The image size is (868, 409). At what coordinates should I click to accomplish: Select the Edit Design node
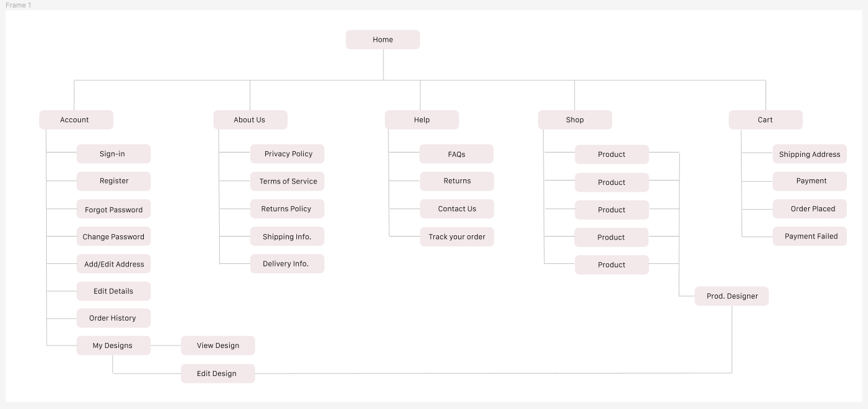[x=218, y=374]
